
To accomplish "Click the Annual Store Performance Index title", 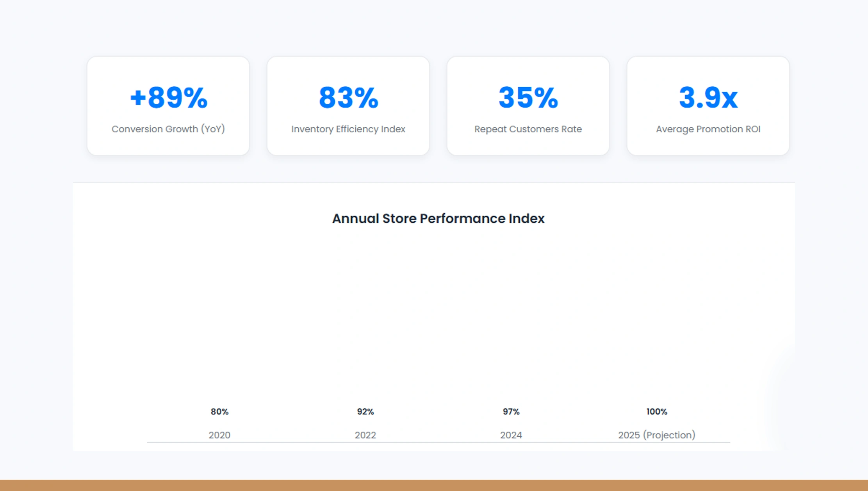I will tap(438, 218).
